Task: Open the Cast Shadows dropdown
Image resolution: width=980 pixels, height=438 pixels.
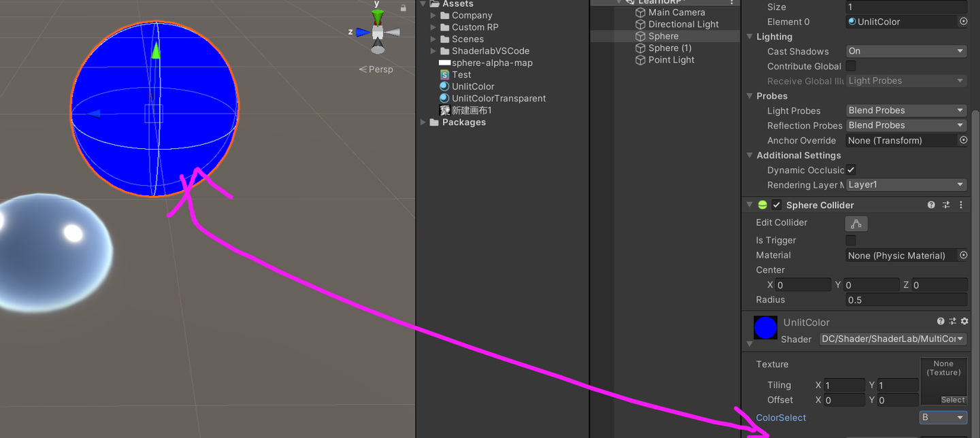Action: (906, 51)
